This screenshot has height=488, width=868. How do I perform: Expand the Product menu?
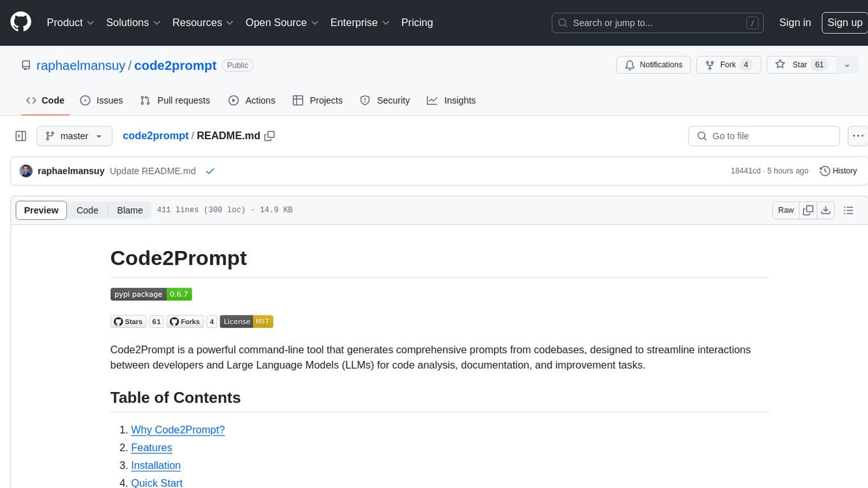(70, 22)
